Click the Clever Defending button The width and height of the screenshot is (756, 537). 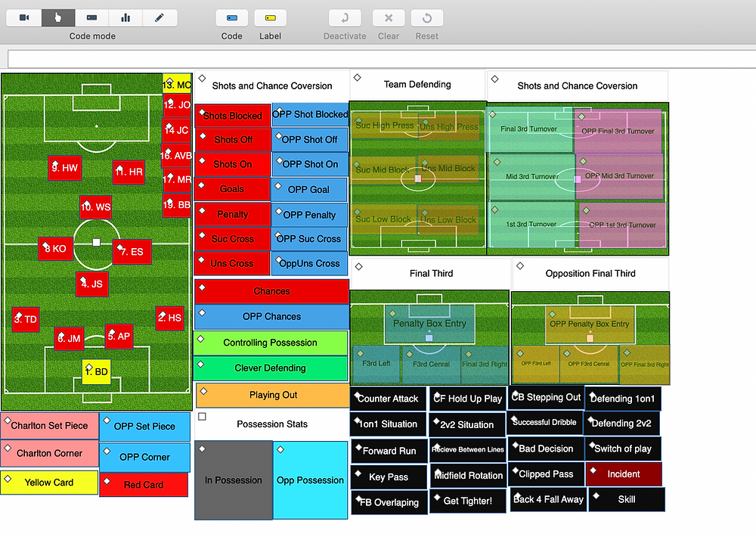click(271, 368)
